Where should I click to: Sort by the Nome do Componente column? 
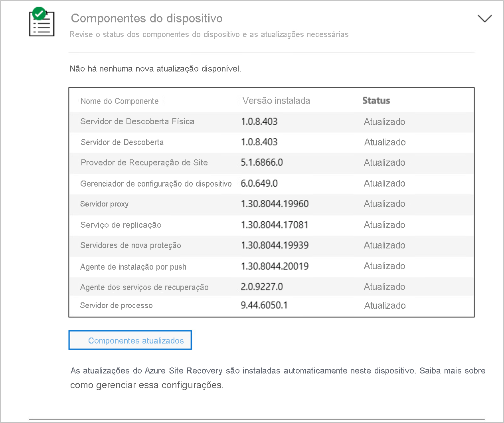click(120, 101)
